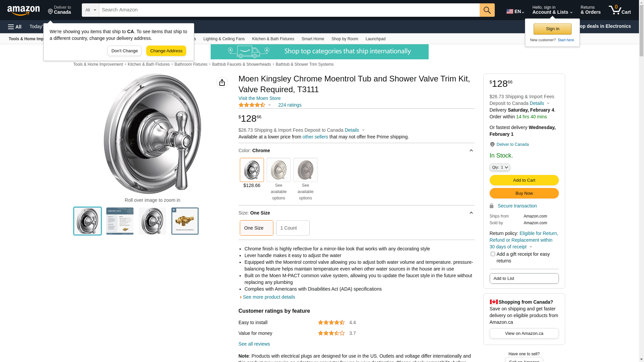Collapse the Color section chevron
Image resolution: width=644 pixels, height=362 pixels.
[x=471, y=151]
